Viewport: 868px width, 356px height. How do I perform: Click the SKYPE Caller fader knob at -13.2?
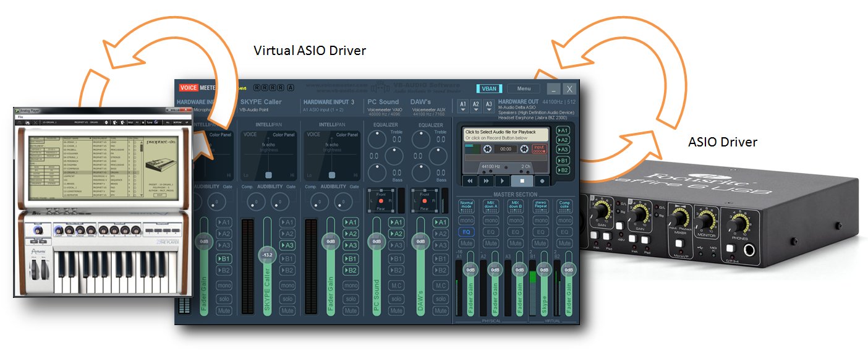click(267, 254)
